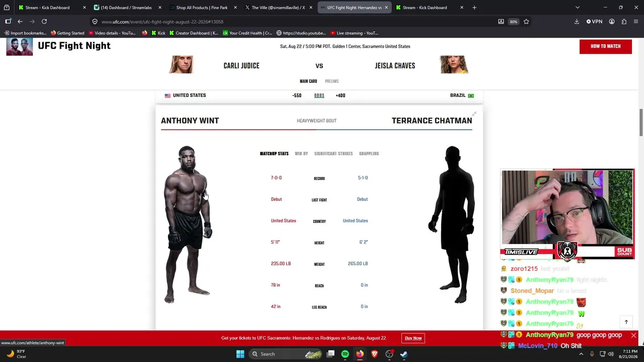Open Video details YouTube bookmark

click(112, 33)
